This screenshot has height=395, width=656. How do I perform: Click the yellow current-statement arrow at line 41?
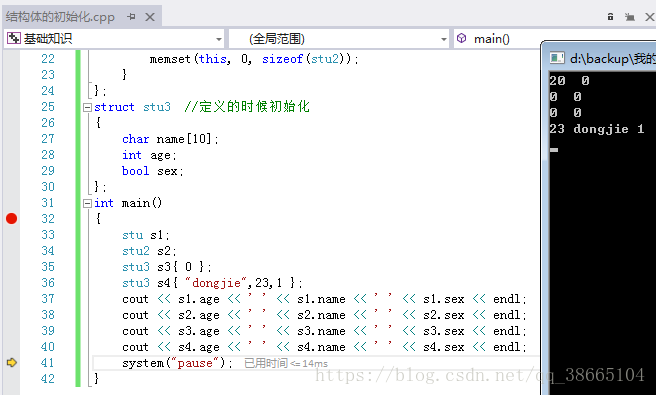pyautogui.click(x=12, y=362)
